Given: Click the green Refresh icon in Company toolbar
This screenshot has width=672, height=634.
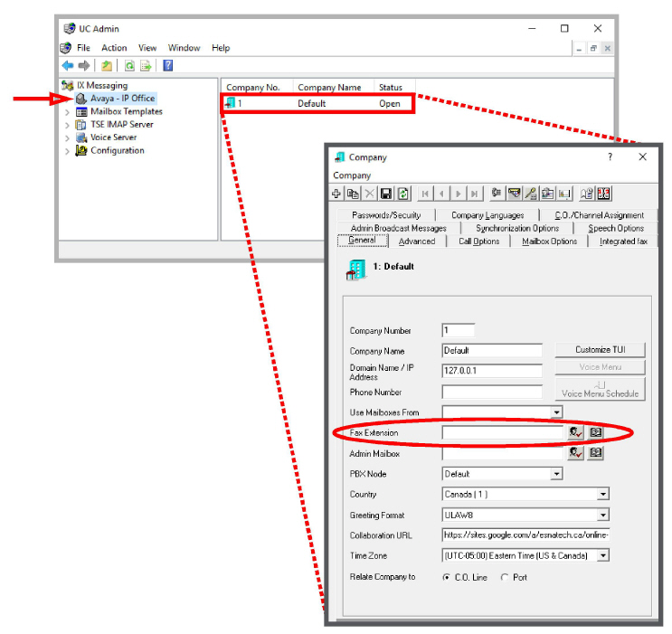Looking at the screenshot, I should pos(402,194).
